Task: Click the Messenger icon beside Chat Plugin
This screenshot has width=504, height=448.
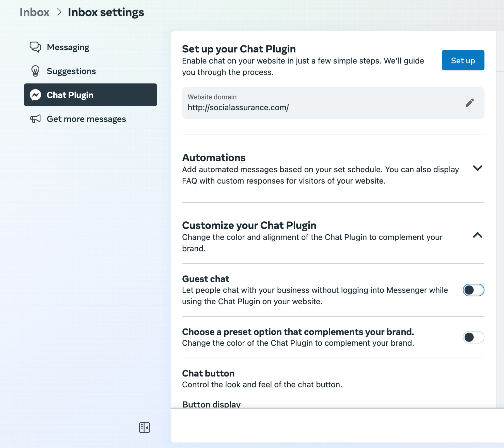Action: 35,95
